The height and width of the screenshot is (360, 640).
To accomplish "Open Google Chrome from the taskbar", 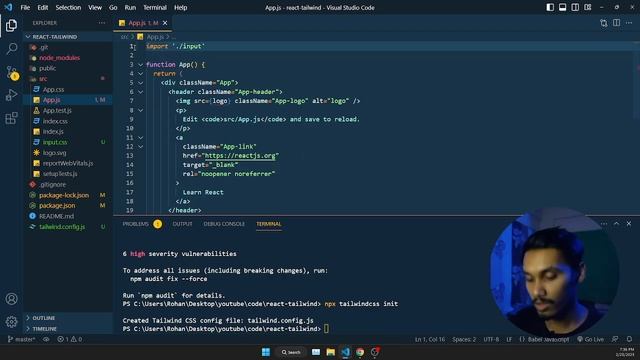I will pos(360,352).
